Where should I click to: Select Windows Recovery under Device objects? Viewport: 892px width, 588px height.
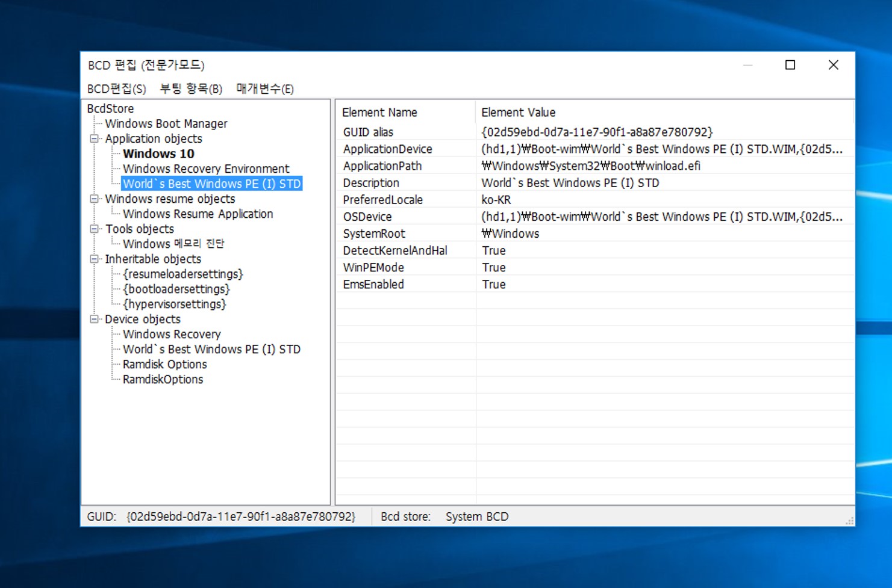(x=172, y=335)
